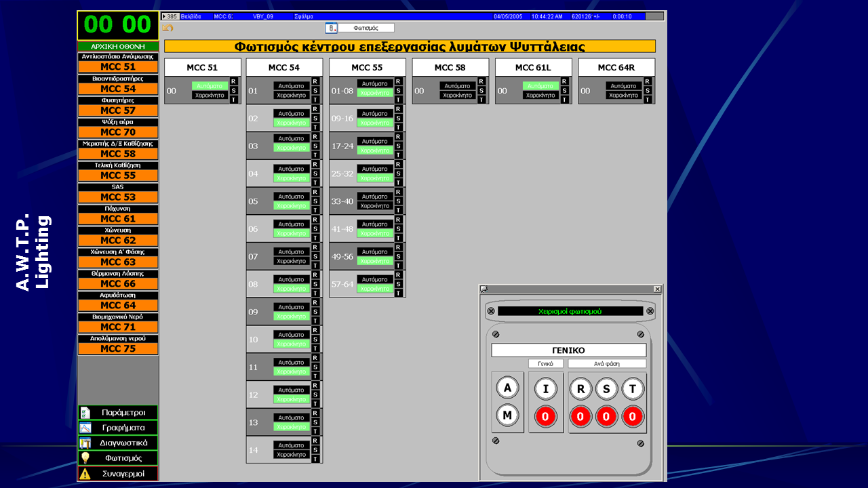Toggle Αυτόματο for MCC 55 row 01-08
868x488 pixels.
(375, 84)
